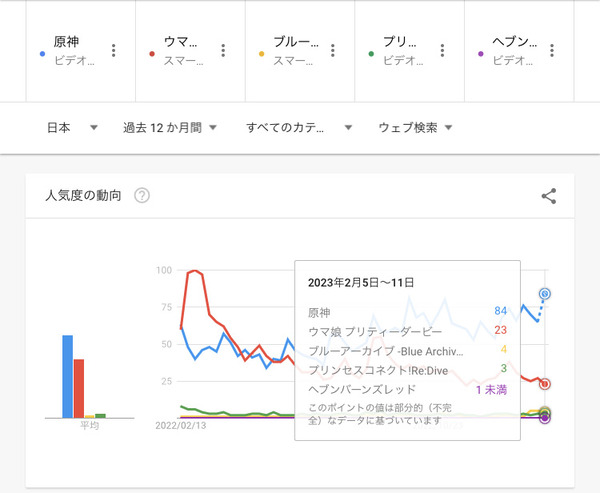Click the 2023年2月5日〜11日 tooltip date
The image size is (600, 493).
pos(361,283)
